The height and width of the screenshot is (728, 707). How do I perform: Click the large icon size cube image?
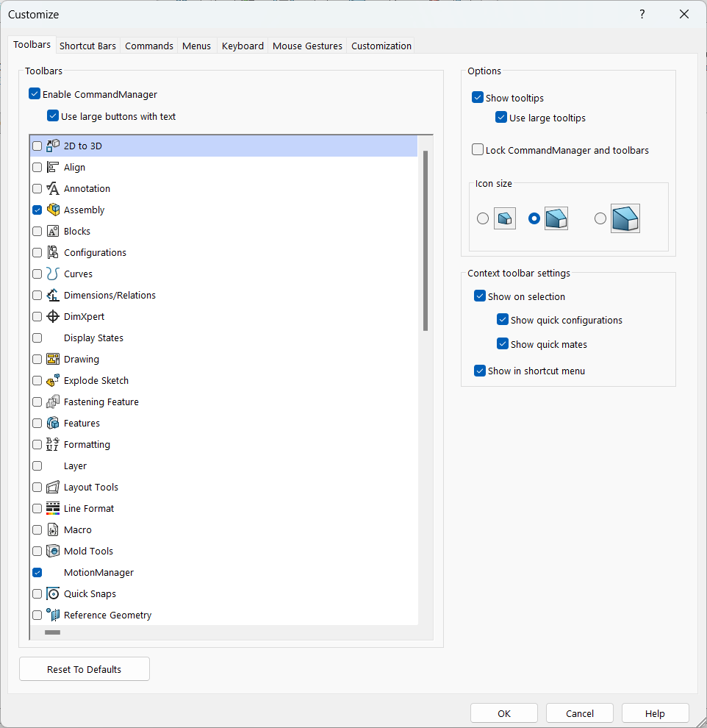coord(625,218)
